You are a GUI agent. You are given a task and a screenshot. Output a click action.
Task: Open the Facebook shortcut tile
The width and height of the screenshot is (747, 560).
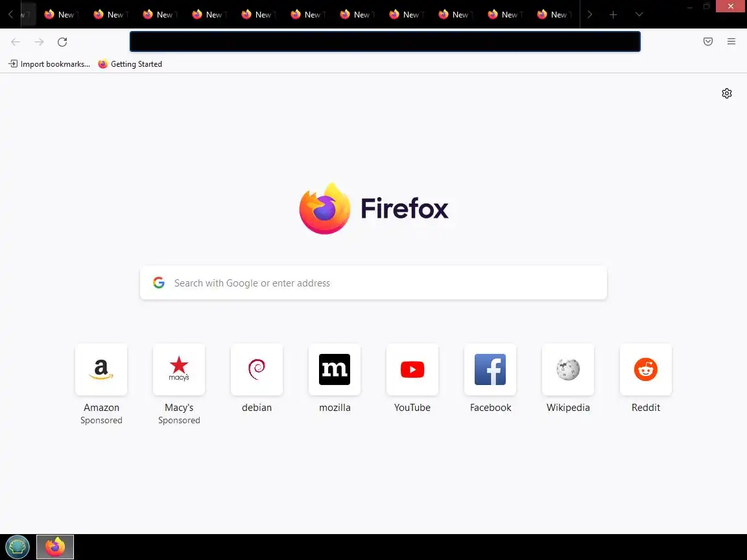490,369
